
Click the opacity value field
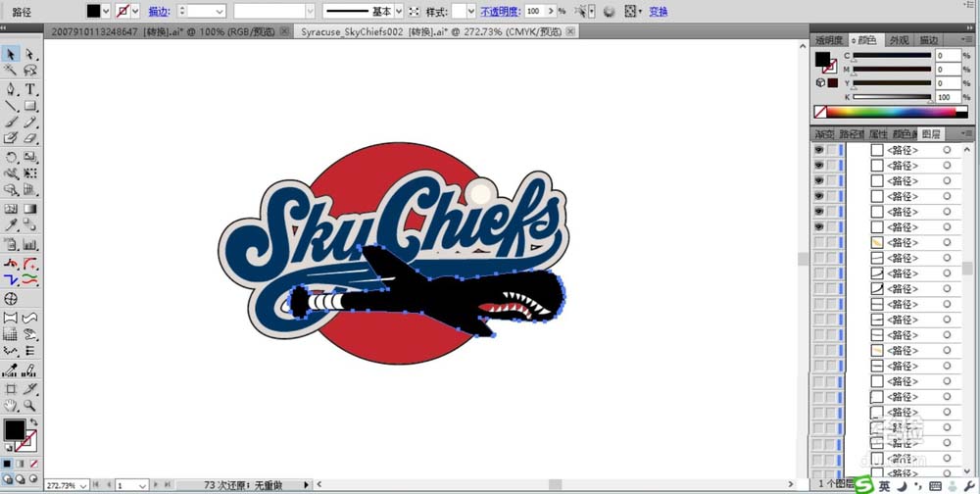point(536,11)
